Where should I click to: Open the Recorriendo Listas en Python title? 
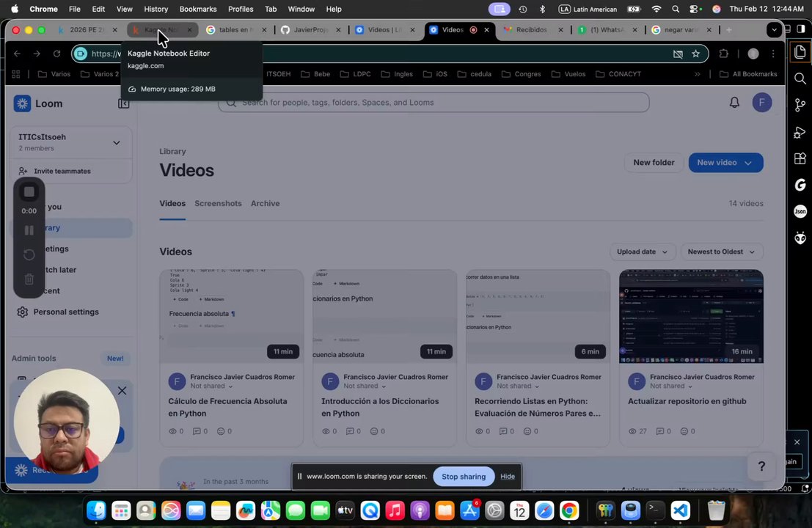[x=538, y=408]
